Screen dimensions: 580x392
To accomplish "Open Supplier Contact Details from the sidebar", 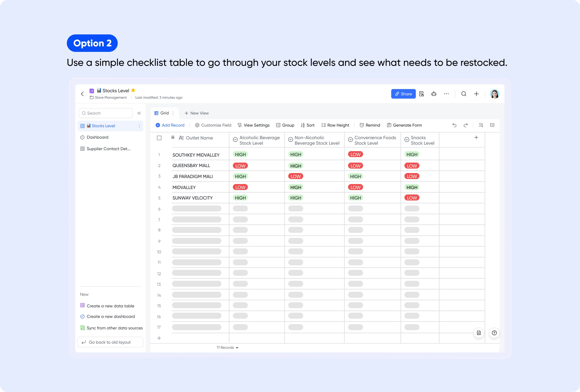I will 108,149.
